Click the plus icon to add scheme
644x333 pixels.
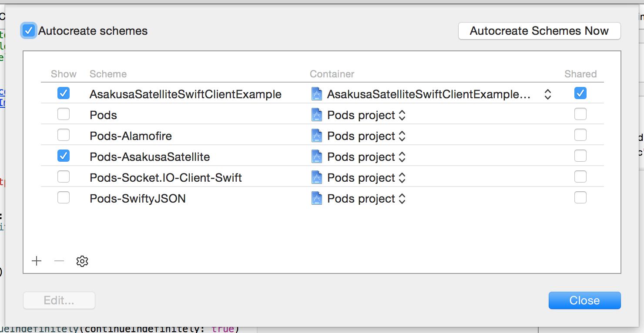(x=37, y=261)
